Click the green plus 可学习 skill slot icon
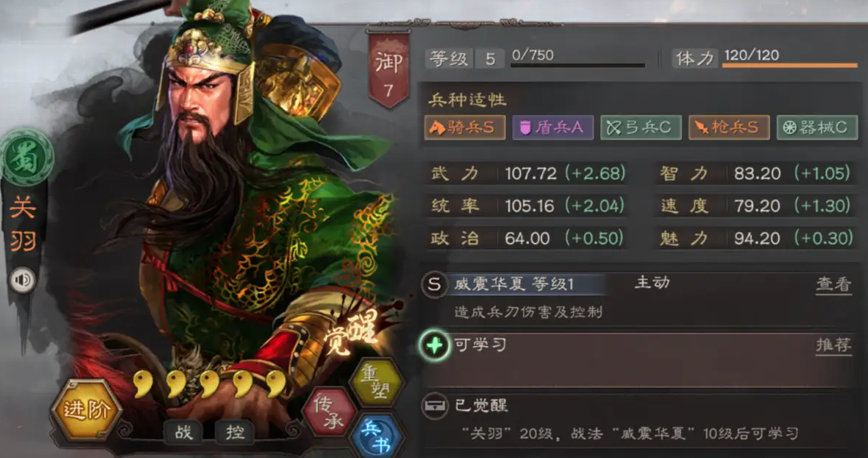868x458 pixels. click(x=434, y=346)
